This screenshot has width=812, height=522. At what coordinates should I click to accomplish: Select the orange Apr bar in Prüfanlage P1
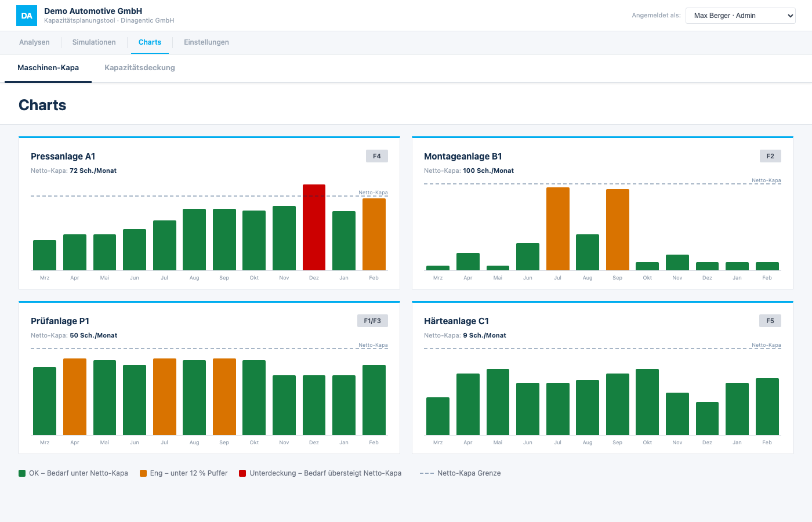75,397
